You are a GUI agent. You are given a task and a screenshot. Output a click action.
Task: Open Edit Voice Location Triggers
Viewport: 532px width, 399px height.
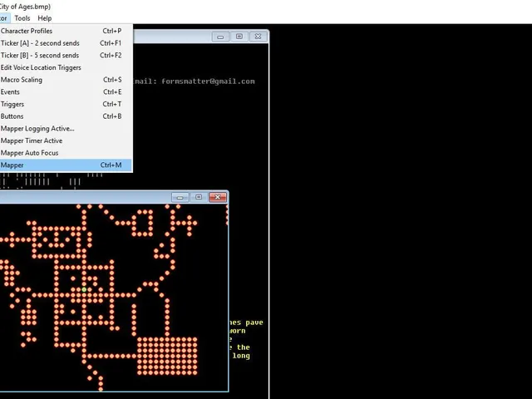pos(66,67)
